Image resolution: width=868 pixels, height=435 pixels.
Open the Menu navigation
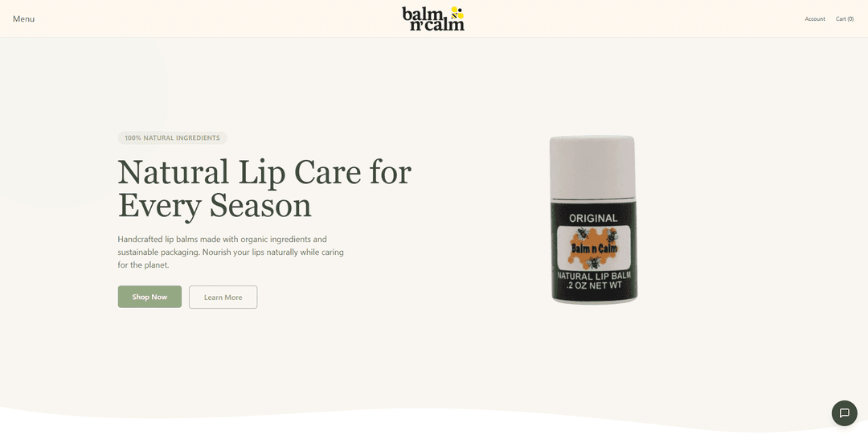(24, 18)
